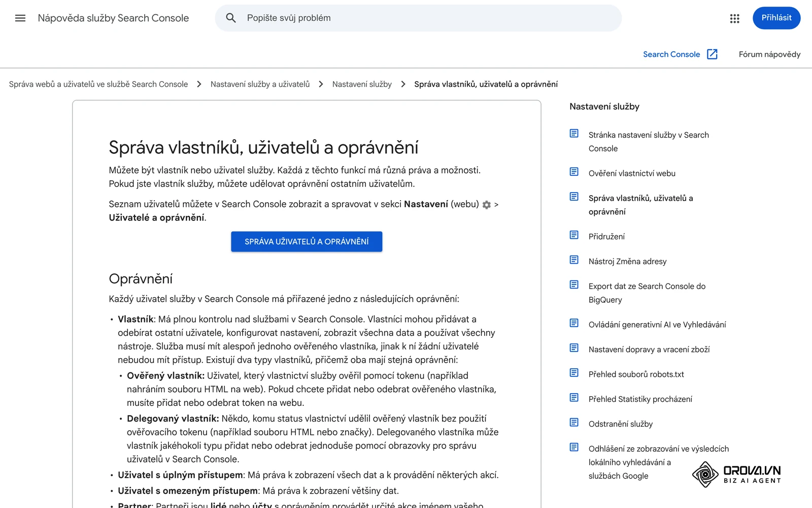The height and width of the screenshot is (508, 812).
Task: Focus the Popište svůj problém search field
Action: [x=418, y=18]
